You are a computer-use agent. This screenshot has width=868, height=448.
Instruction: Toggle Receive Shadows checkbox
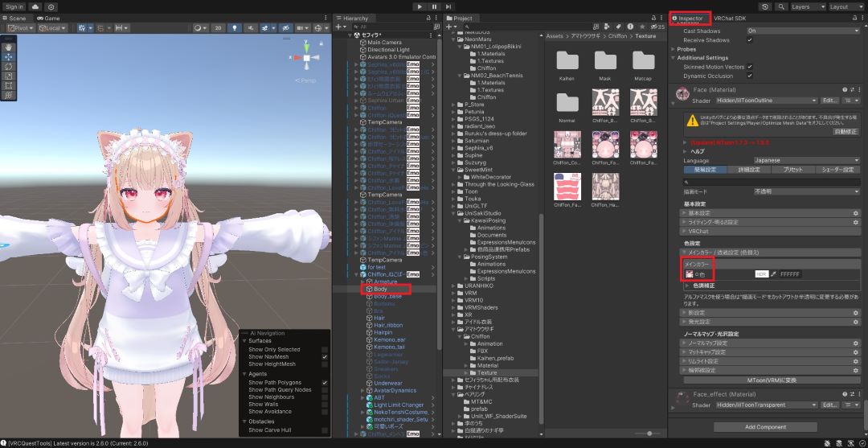750,40
